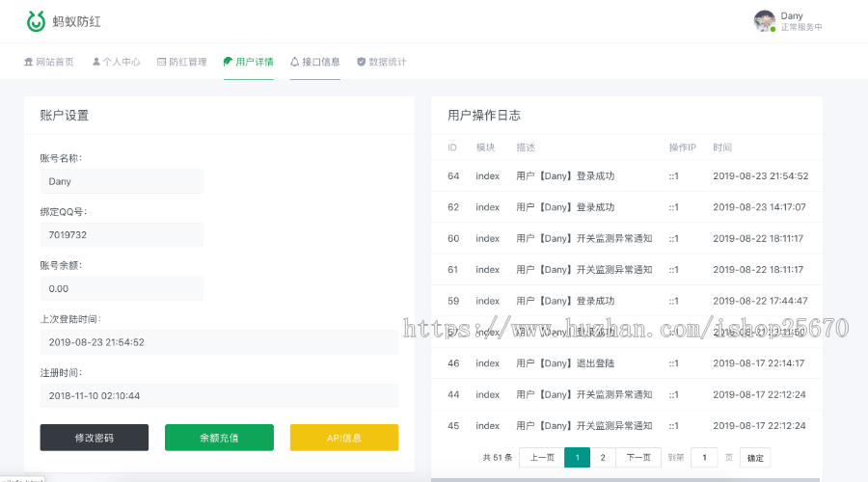Click the 时间 column header
This screenshot has height=482, width=868.
(722, 147)
